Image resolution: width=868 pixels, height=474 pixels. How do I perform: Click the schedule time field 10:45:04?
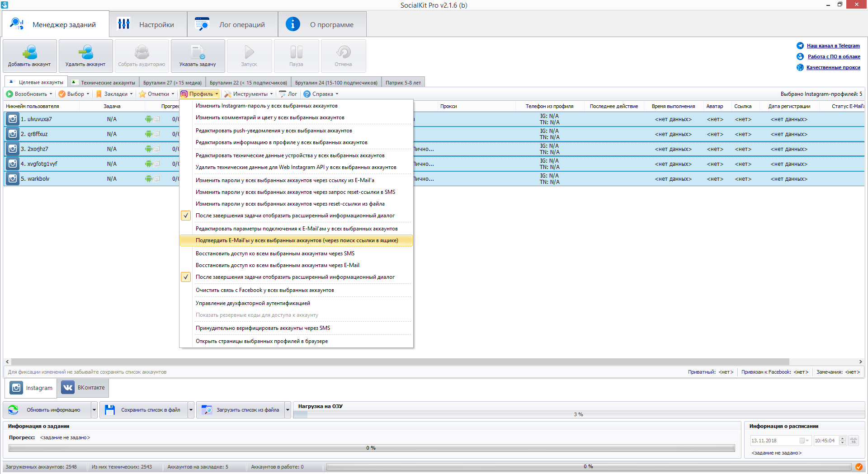(826, 441)
